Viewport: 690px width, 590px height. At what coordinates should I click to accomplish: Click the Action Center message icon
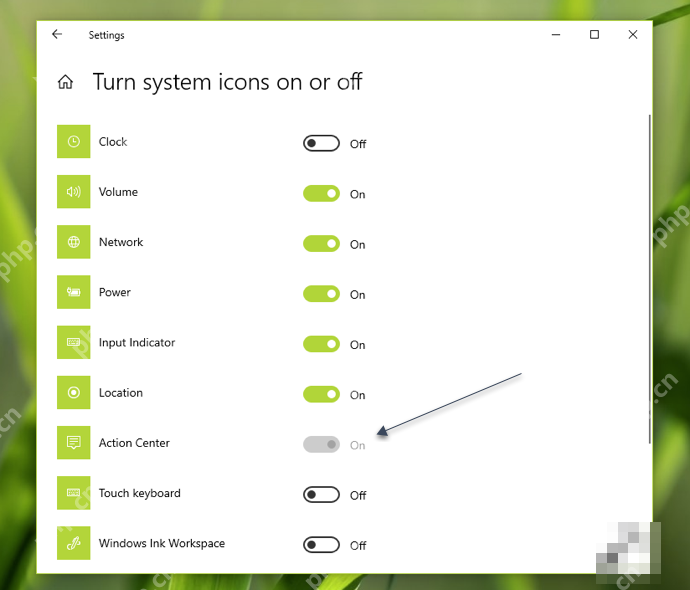pos(73,442)
